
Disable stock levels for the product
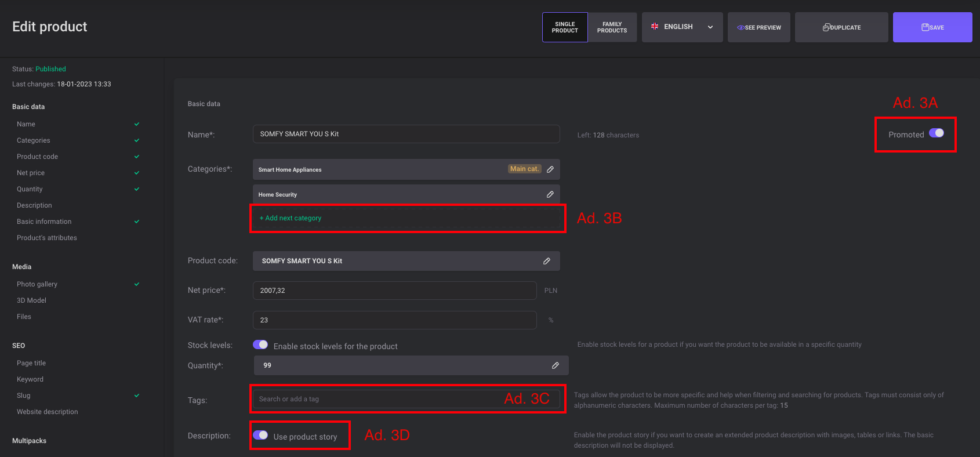tap(260, 344)
